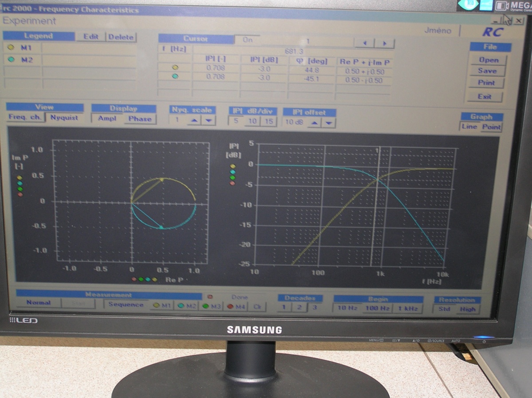Open the Experiment menu
Image resolution: width=532 pixels, height=398 pixels.
coord(30,21)
